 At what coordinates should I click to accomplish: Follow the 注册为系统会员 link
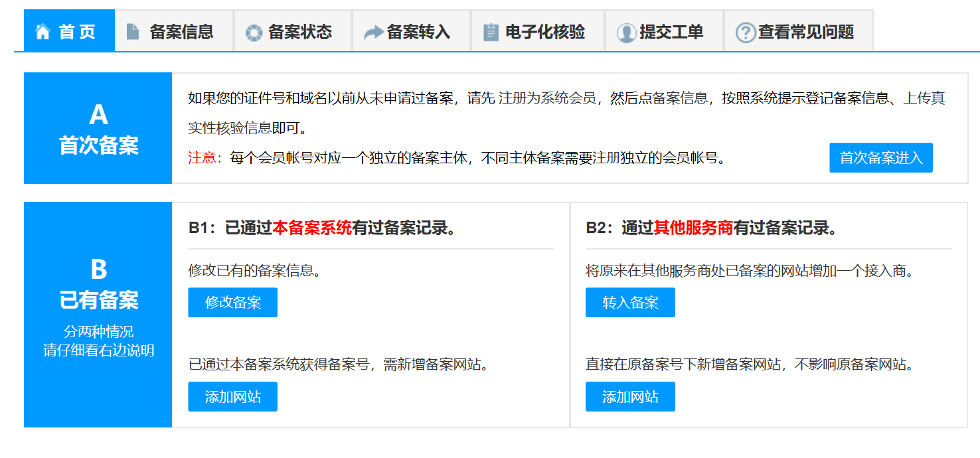[x=547, y=99]
